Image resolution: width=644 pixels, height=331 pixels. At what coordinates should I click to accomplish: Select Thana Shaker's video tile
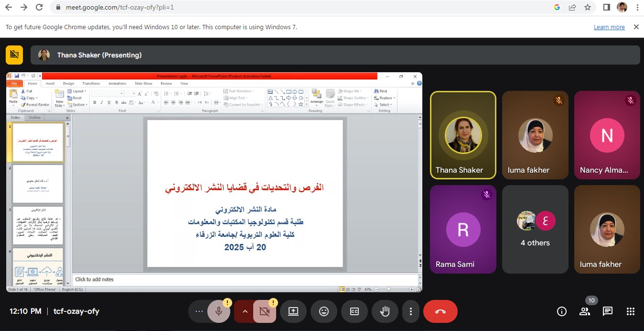(463, 135)
